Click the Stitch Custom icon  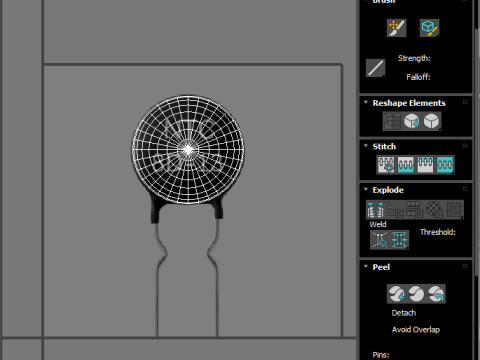(x=445, y=164)
